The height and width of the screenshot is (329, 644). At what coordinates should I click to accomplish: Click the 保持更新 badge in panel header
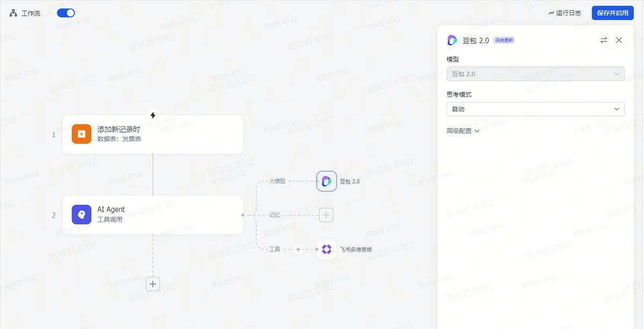pyautogui.click(x=504, y=40)
